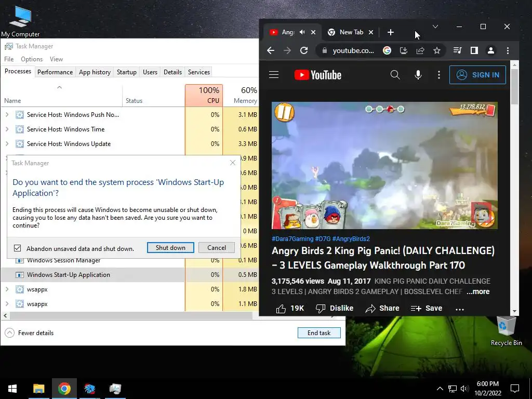The width and height of the screenshot is (532, 399).
Task: Reload the YouTube page
Action: point(304,50)
